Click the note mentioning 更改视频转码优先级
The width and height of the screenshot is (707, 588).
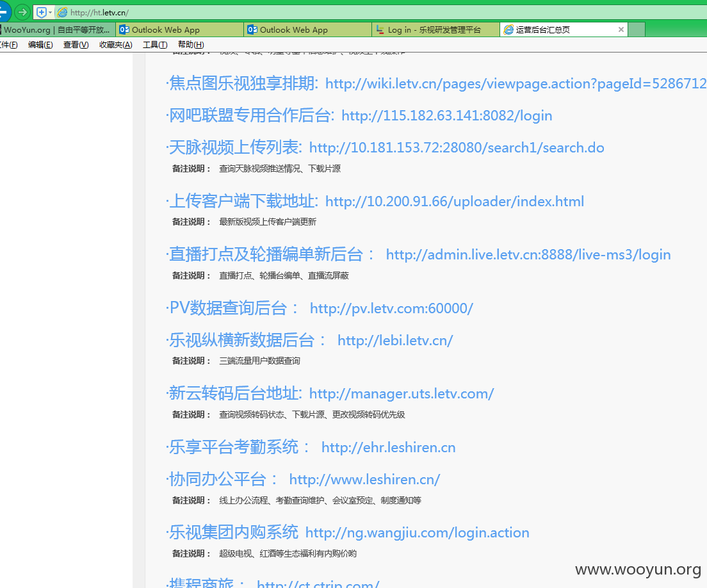[312, 414]
